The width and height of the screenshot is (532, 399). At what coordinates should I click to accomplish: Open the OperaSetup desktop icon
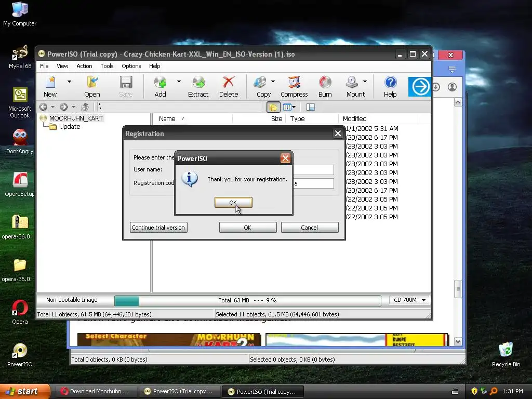(x=20, y=184)
